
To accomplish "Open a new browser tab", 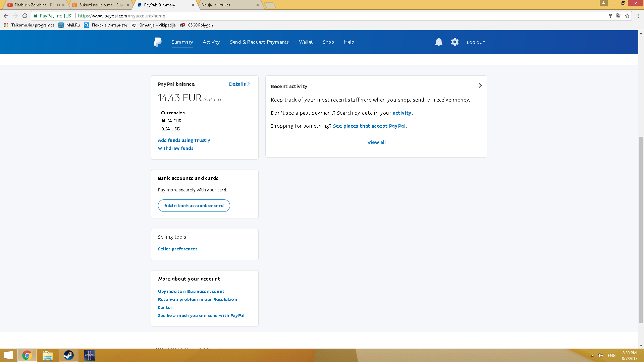I will point(270,5).
